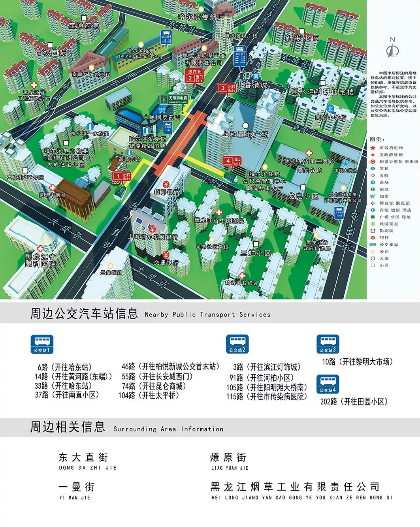Click the north compass arrow

click(x=392, y=50)
